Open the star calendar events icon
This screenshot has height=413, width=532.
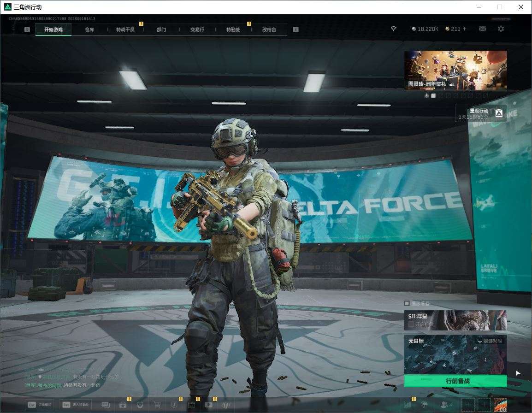pyautogui.click(x=123, y=405)
